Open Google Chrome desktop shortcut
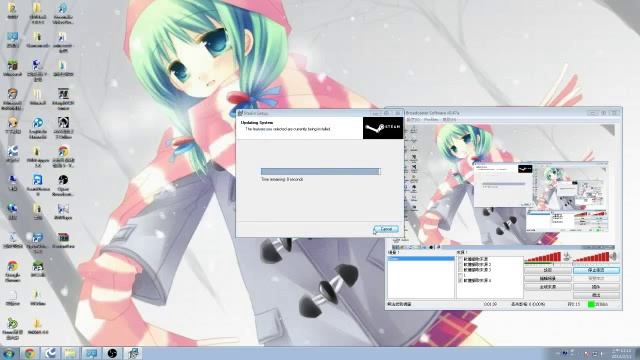This screenshot has width=640, height=360. (x=12, y=271)
